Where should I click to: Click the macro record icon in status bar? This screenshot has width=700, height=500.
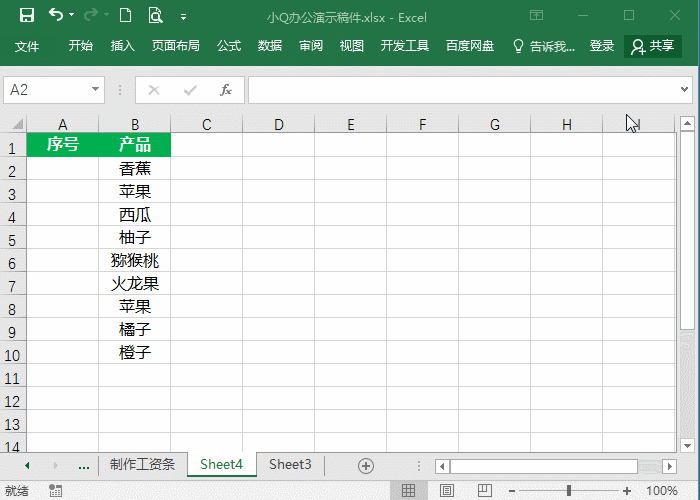coord(56,491)
